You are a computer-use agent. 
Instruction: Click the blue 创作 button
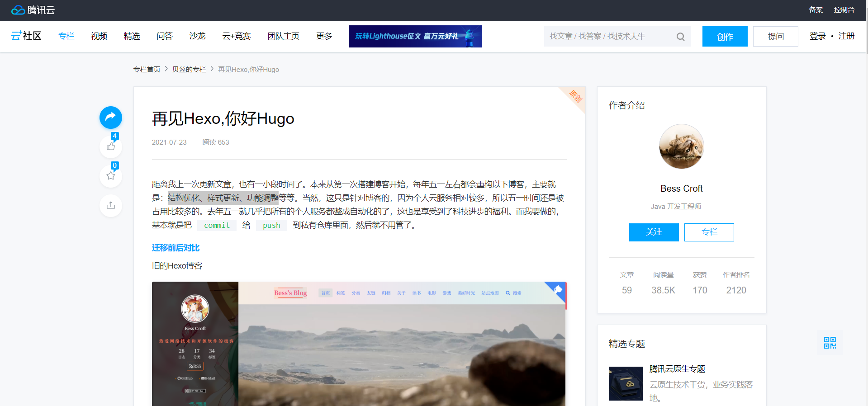click(725, 36)
